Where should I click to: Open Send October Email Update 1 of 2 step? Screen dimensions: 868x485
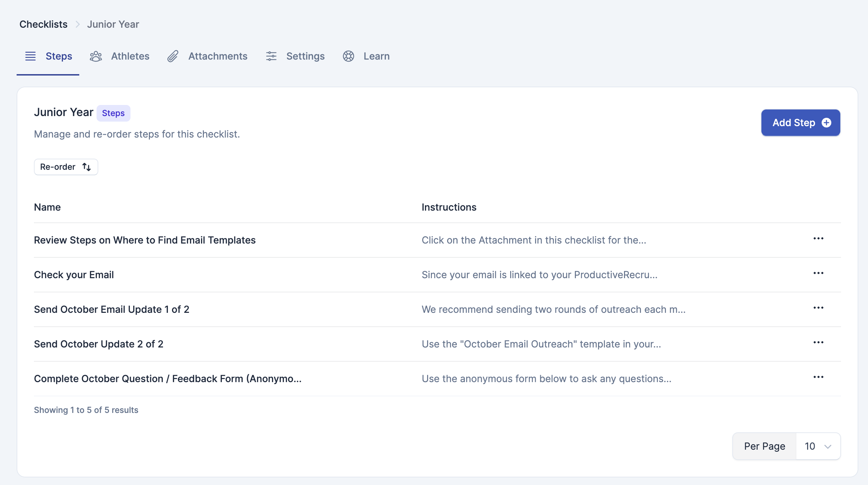[x=111, y=309]
